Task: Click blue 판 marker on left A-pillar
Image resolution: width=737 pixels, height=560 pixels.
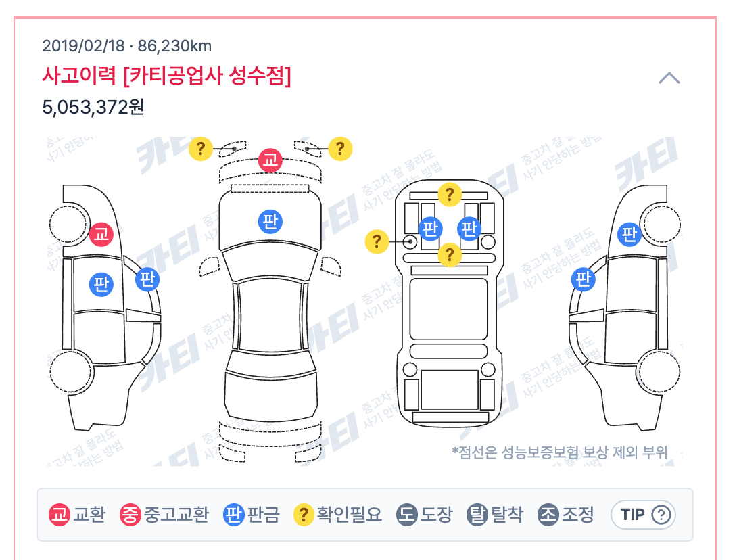Action: tap(147, 279)
